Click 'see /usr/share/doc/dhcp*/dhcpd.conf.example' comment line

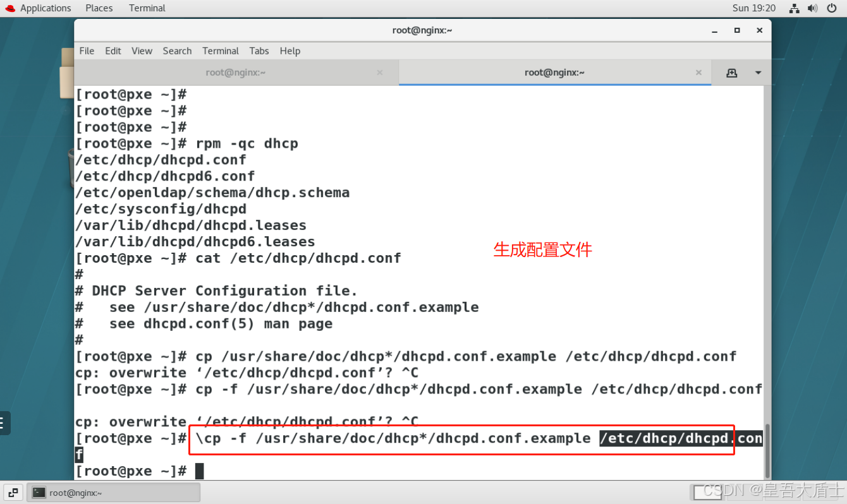point(294,308)
